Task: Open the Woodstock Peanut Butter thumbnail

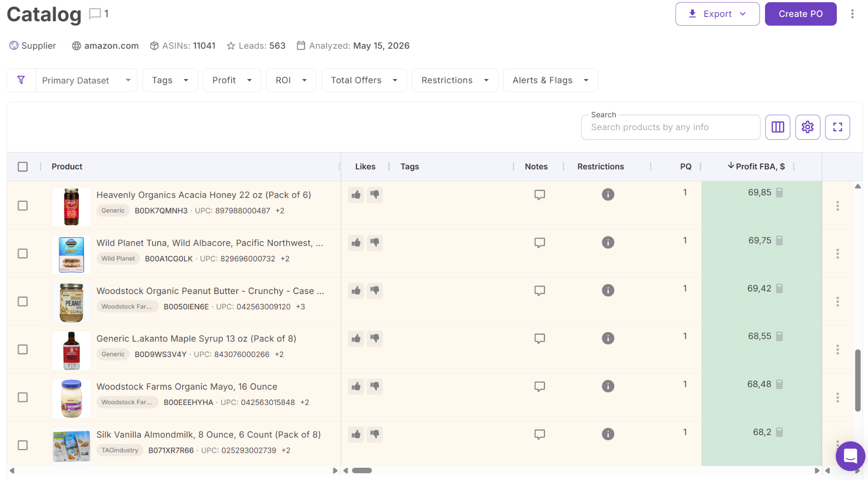Action: (x=71, y=302)
